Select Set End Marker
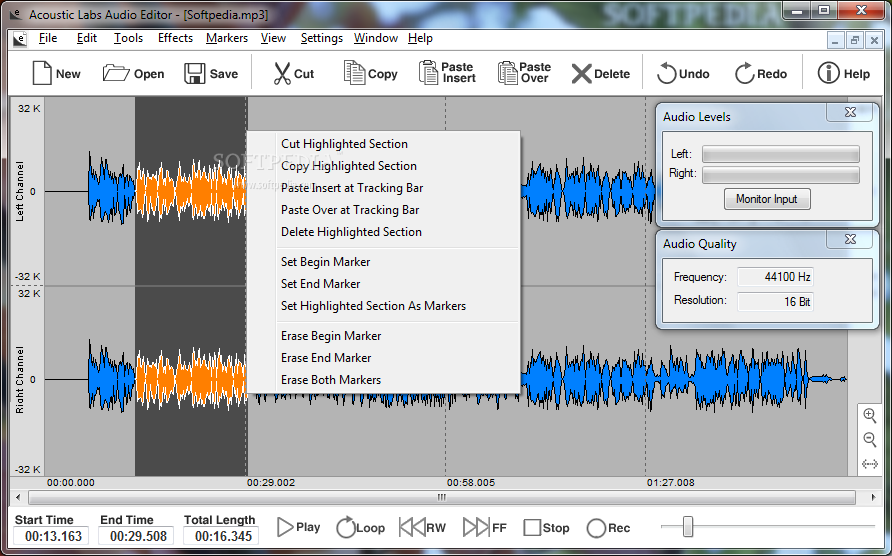The height and width of the screenshot is (556, 892). coord(383,283)
